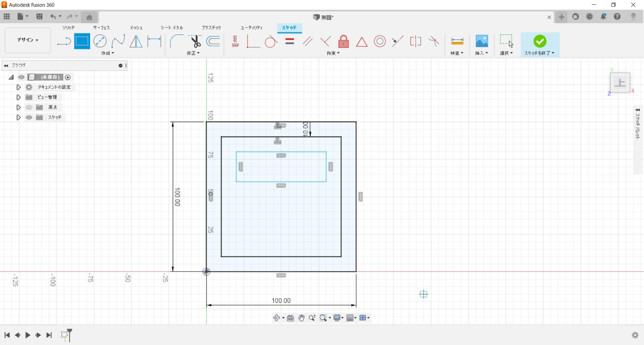
Task: Select the 2-point rectangle tool
Action: (x=82, y=42)
